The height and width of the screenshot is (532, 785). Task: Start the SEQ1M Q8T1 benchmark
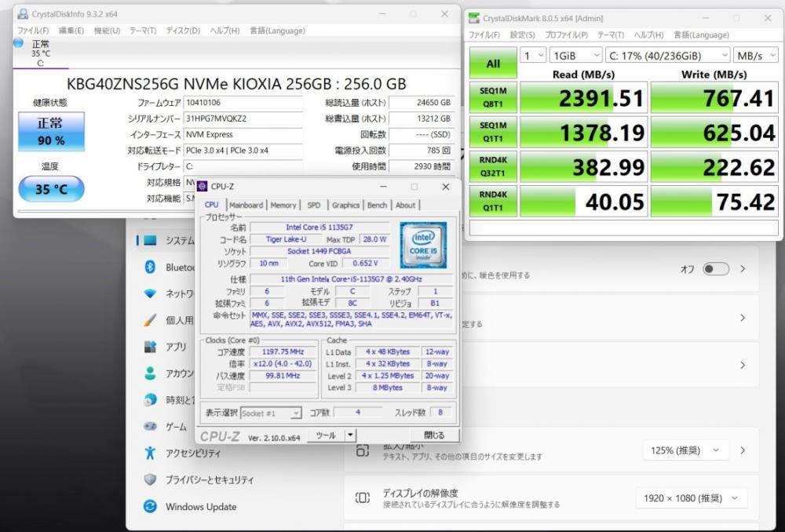[x=493, y=97]
